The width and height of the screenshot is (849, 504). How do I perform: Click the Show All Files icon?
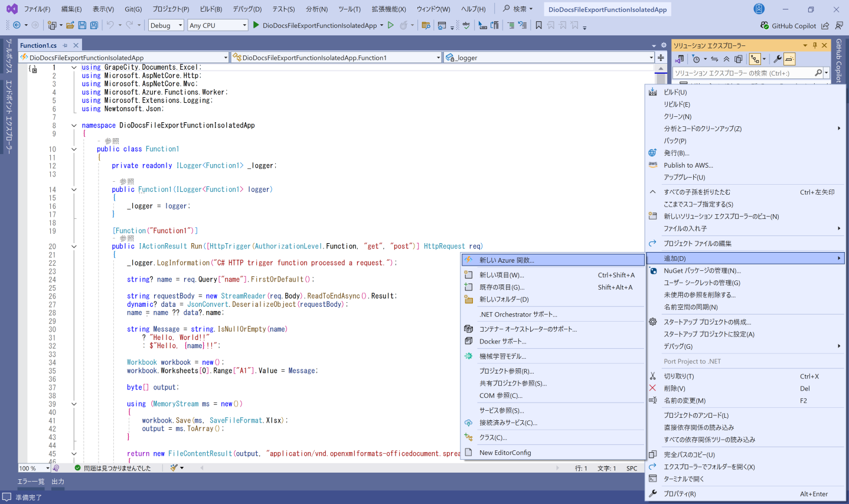pos(738,59)
